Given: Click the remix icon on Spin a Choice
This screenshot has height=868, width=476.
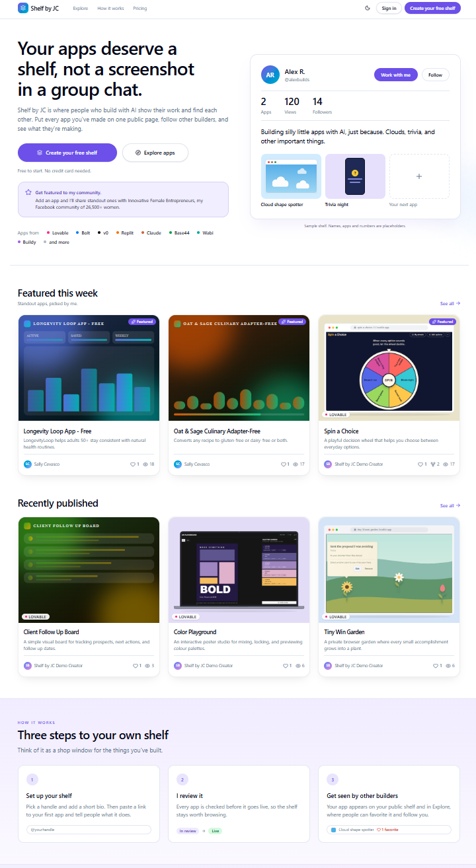Looking at the screenshot, I should point(432,464).
